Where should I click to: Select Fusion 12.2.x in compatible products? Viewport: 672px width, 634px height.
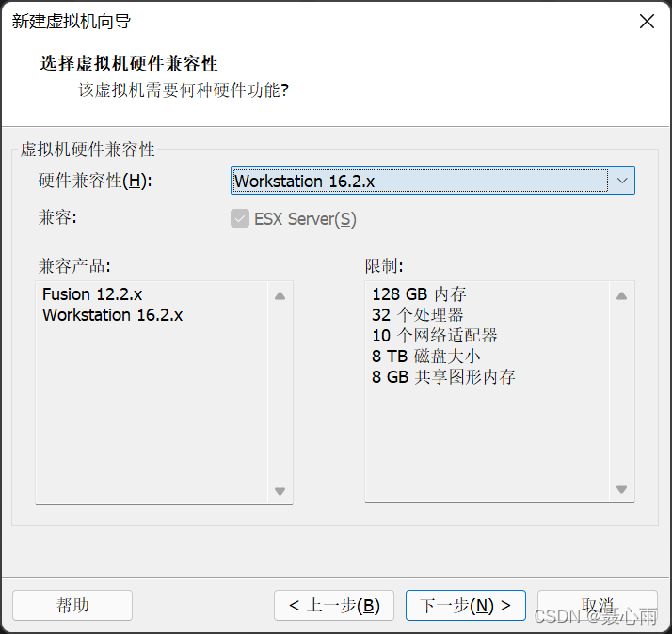[x=92, y=294]
